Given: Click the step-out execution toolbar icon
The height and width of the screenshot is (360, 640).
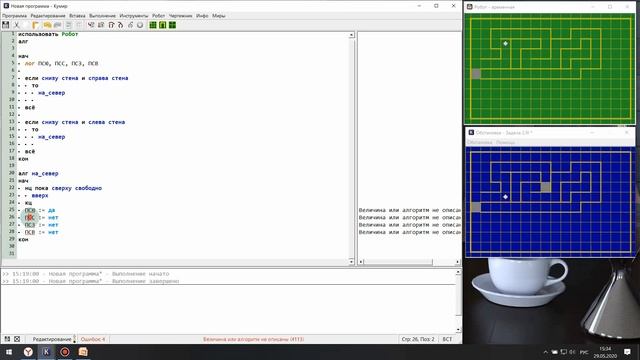Looking at the screenshot, I should pyautogui.click(x=130, y=25).
